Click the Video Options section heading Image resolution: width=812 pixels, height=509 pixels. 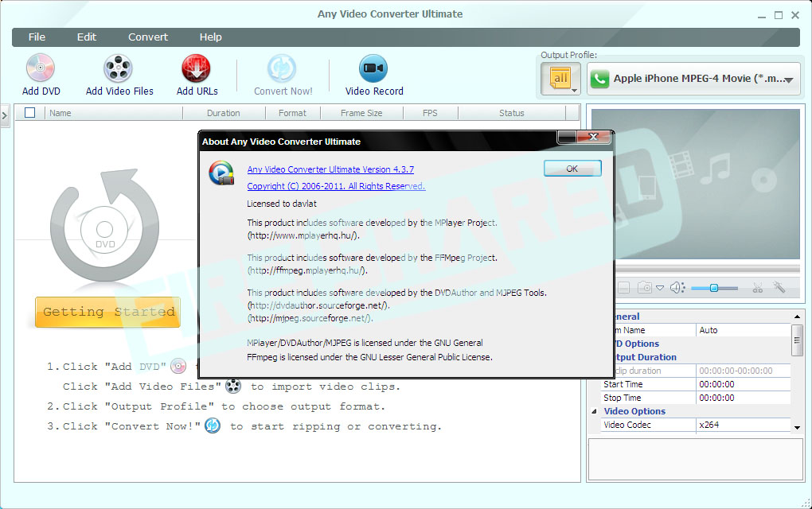pos(634,411)
